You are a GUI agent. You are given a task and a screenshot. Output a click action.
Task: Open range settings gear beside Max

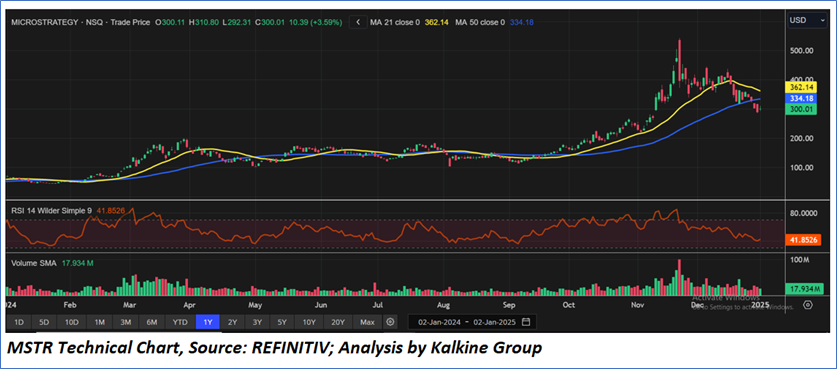(x=391, y=322)
